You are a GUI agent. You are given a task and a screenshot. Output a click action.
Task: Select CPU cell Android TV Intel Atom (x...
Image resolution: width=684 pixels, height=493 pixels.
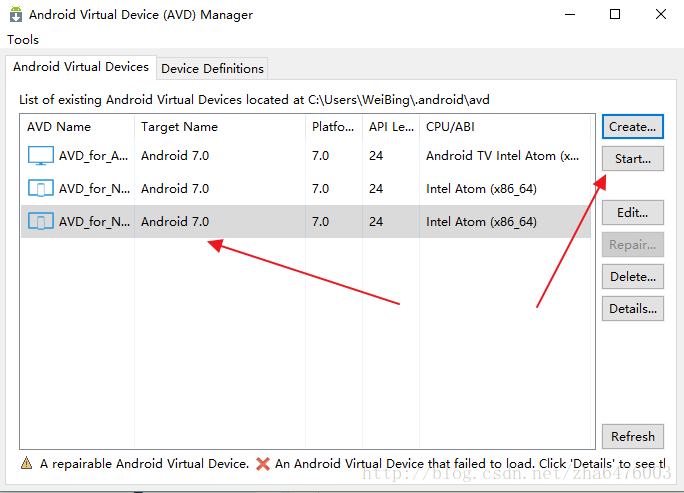(503, 156)
